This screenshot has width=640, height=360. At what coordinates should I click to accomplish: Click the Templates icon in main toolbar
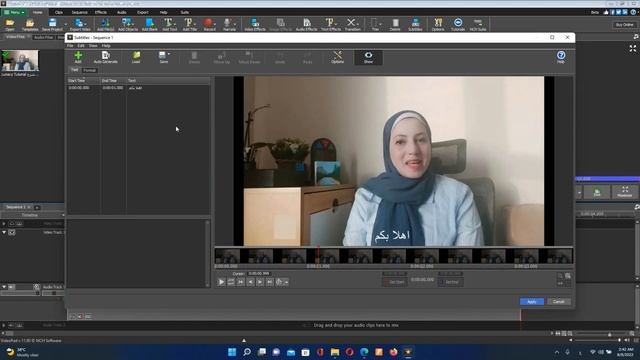pos(30,24)
